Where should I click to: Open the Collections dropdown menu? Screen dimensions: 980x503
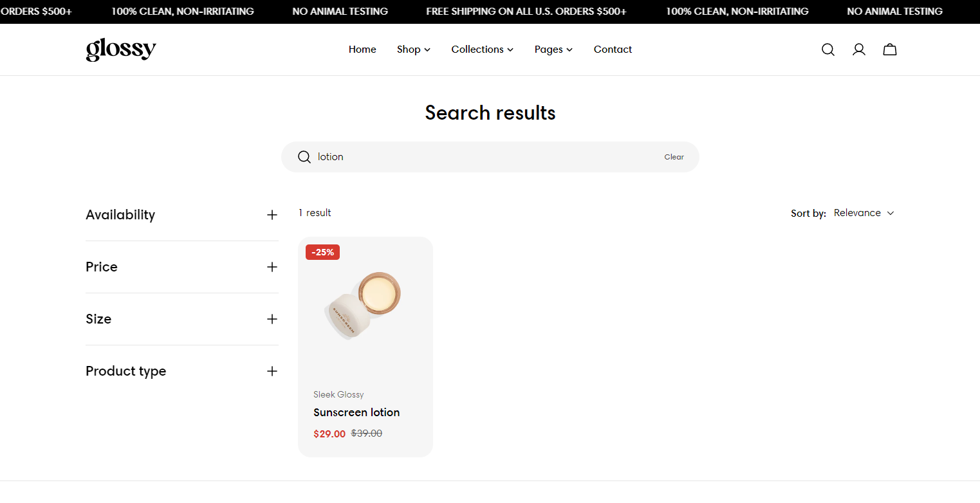pos(483,50)
